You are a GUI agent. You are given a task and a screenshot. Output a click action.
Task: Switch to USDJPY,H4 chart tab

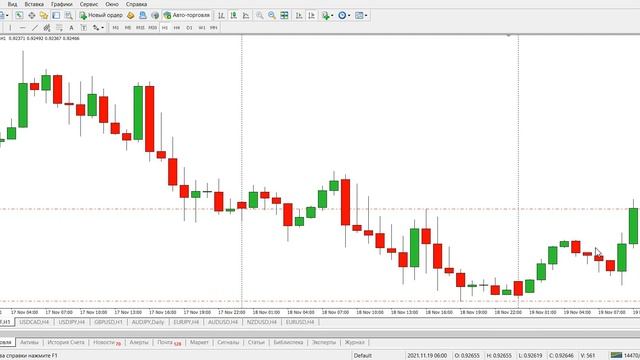pyautogui.click(x=72, y=322)
